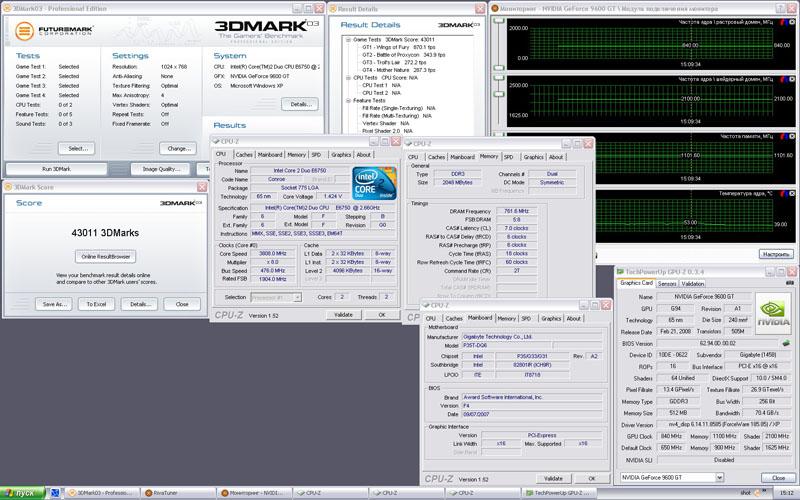Click Close in 3DMark Score window
800x500 pixels.
[182, 304]
